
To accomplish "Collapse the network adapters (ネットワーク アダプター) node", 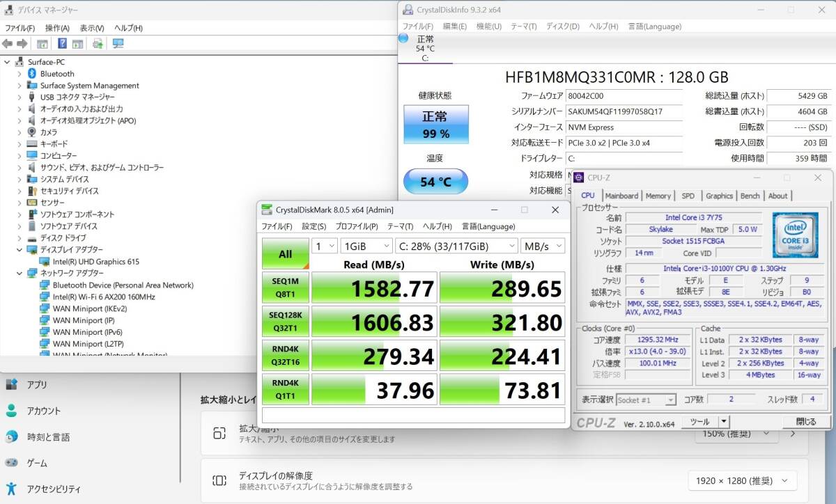I will click(x=20, y=274).
